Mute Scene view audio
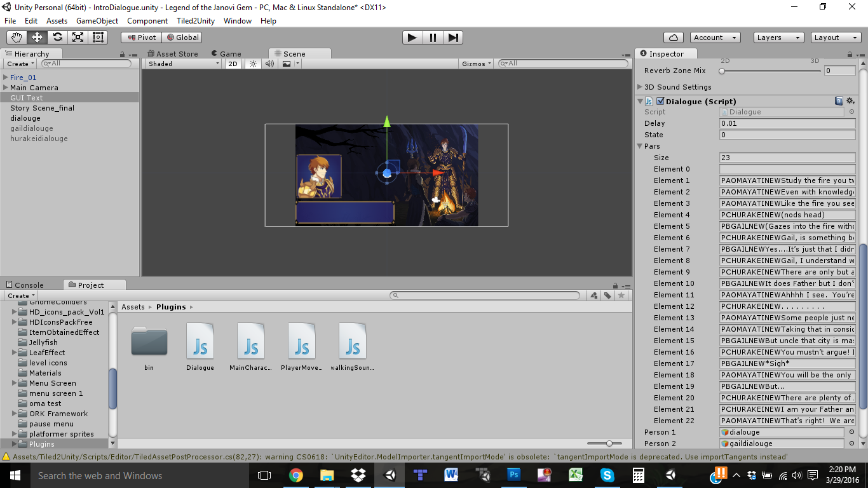The width and height of the screenshot is (868, 488). (269, 64)
